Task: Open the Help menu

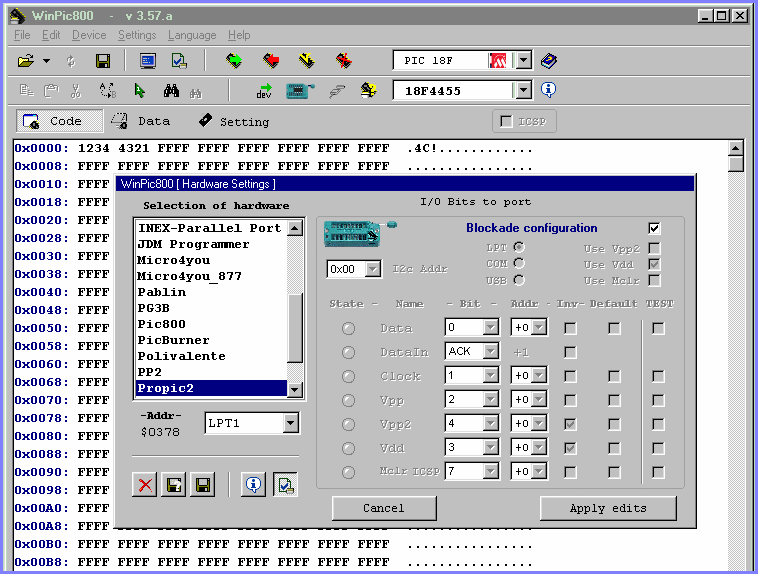Action: coord(239,35)
